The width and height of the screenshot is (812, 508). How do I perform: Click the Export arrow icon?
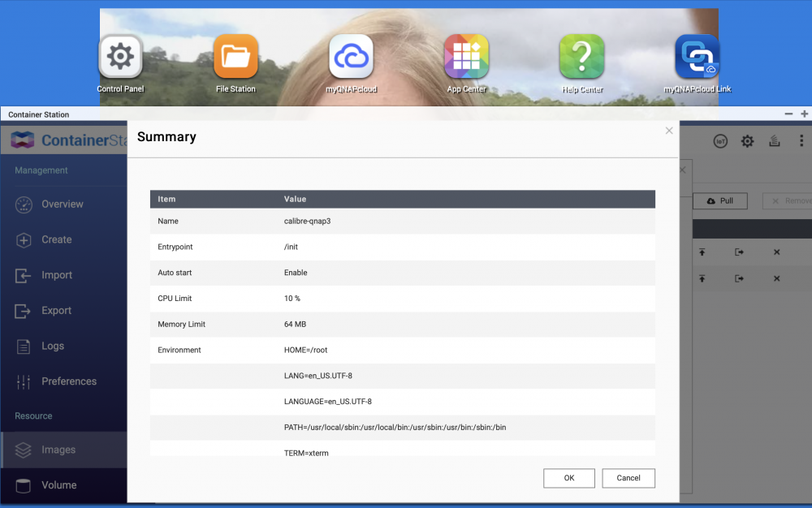coord(24,311)
